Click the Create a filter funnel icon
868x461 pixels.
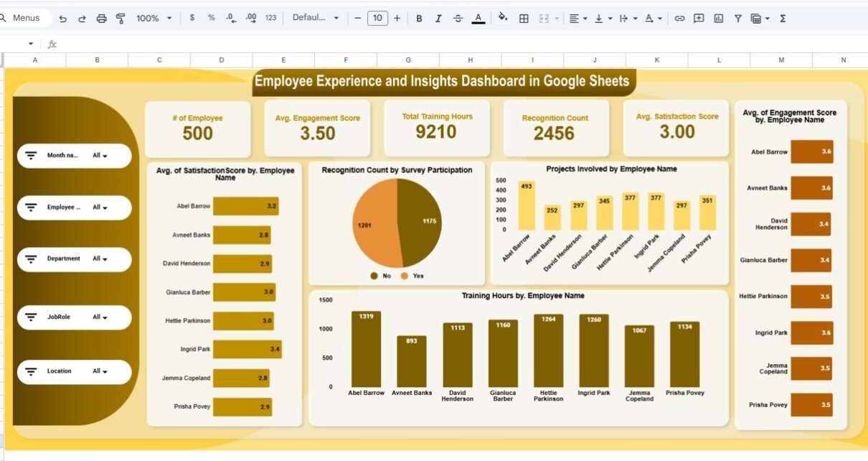[737, 19]
